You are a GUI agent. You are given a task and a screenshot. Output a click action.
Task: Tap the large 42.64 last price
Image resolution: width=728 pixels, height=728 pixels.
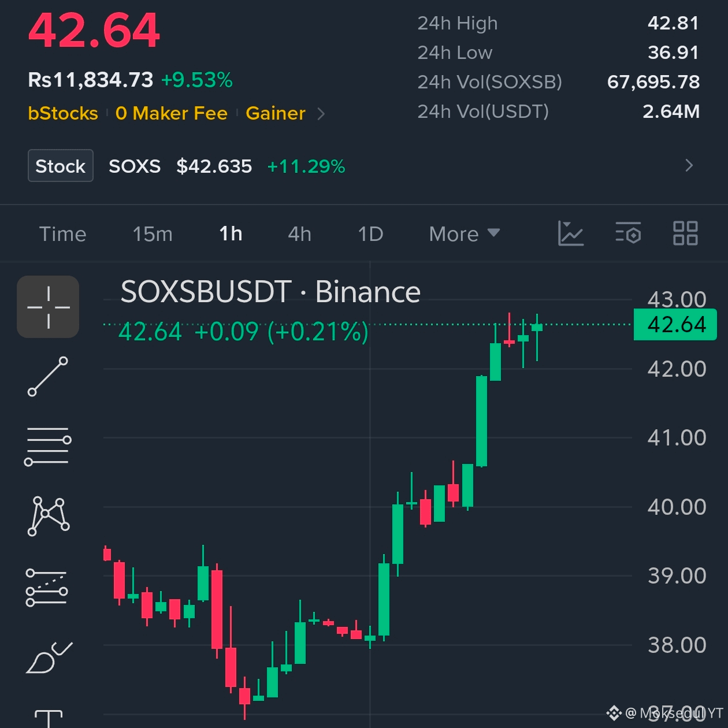click(x=94, y=31)
